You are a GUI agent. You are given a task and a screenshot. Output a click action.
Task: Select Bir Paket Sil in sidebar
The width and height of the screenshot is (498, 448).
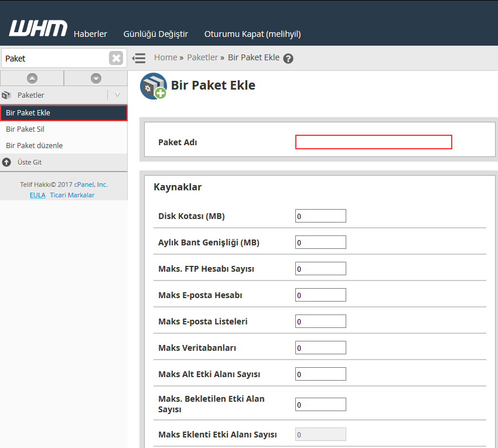coord(25,129)
